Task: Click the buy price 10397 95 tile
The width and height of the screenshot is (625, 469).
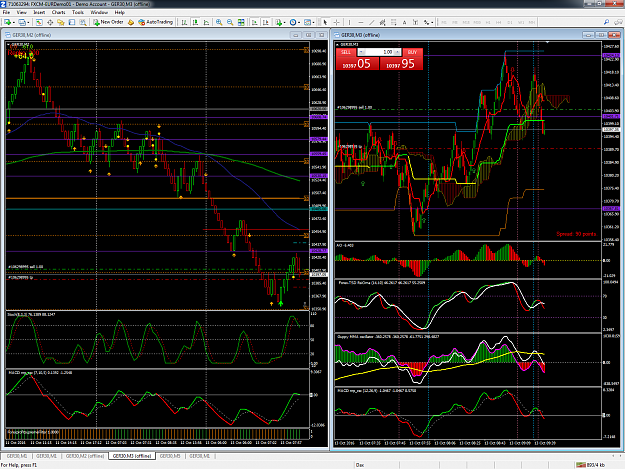Action: click(401, 64)
